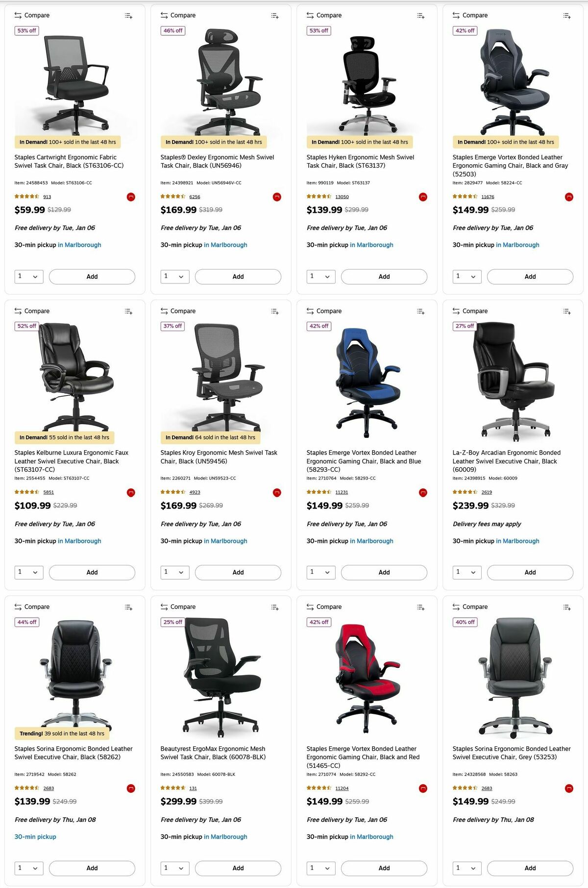The width and height of the screenshot is (588, 888).
Task: Open 11676 reviews for Vortex Gray chair
Action: (488, 197)
